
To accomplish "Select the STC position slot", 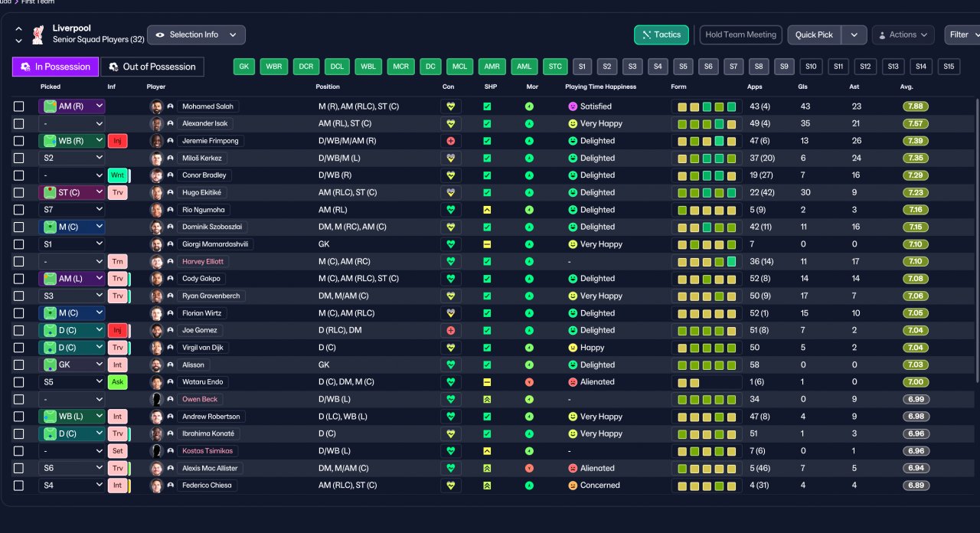I will pos(555,67).
